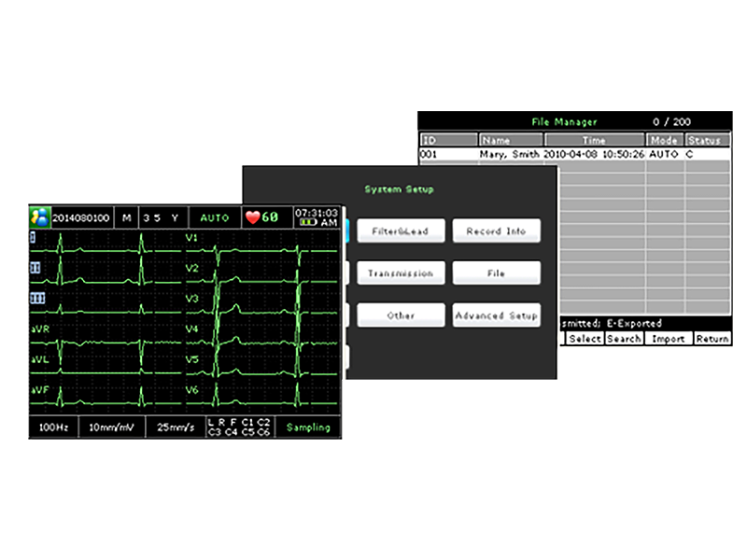747x560 pixels.
Task: Click the Return button in File Manager
Action: [712, 339]
